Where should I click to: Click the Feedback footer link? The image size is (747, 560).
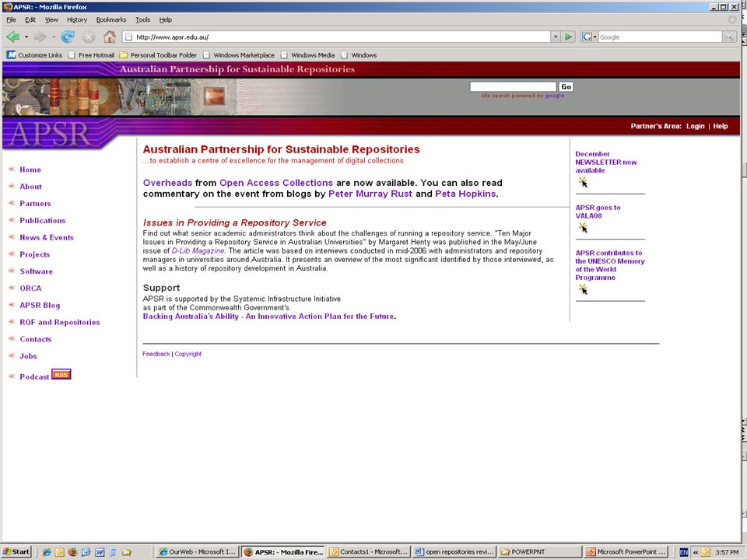click(156, 354)
